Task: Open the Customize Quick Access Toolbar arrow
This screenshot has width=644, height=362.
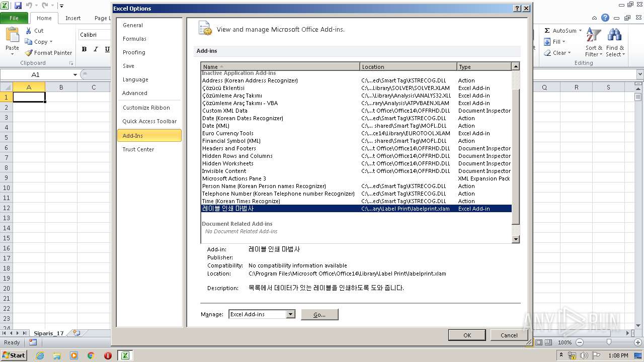Action: click(x=61, y=6)
